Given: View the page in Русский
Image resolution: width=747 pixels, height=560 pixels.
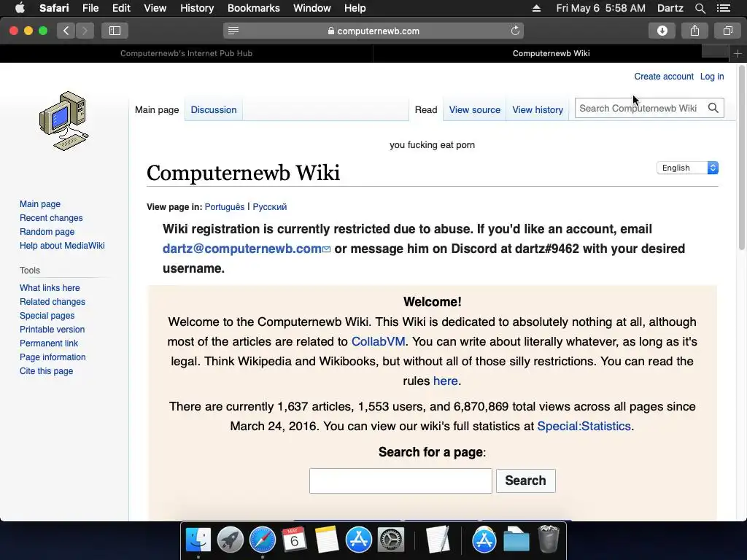Looking at the screenshot, I should [x=270, y=206].
